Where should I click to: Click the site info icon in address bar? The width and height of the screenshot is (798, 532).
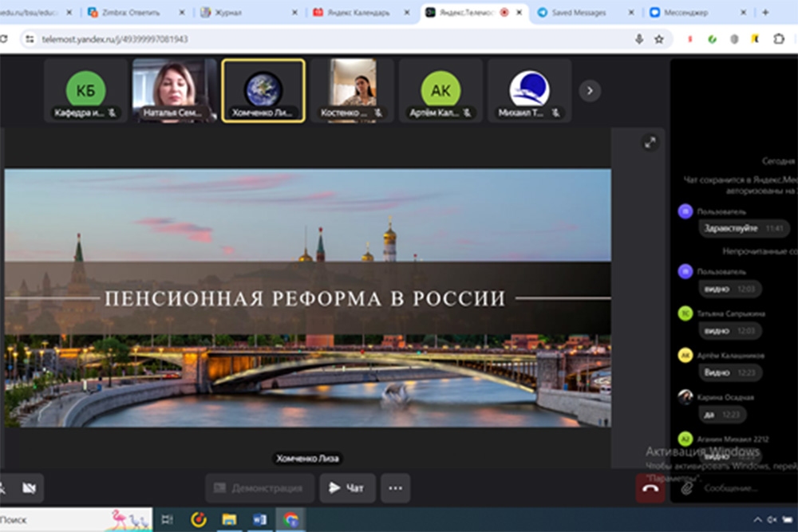coord(30,39)
